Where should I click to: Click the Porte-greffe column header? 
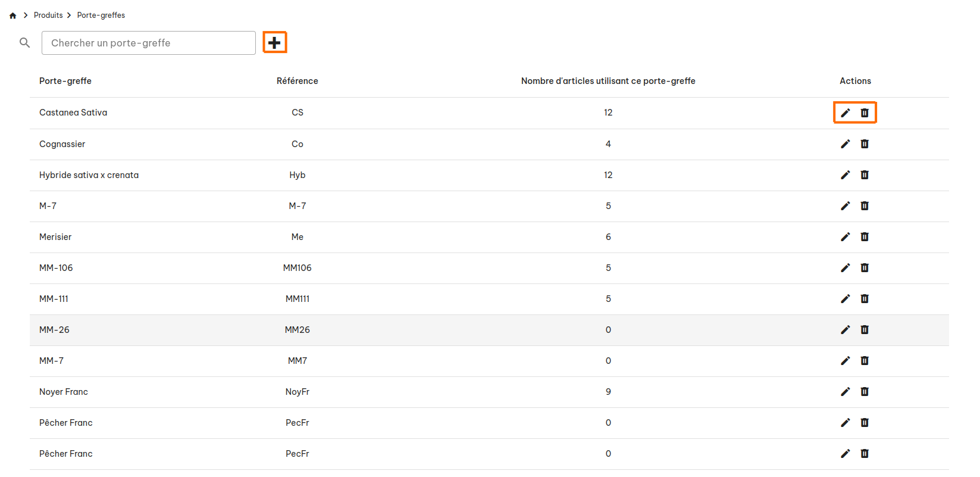tap(65, 81)
